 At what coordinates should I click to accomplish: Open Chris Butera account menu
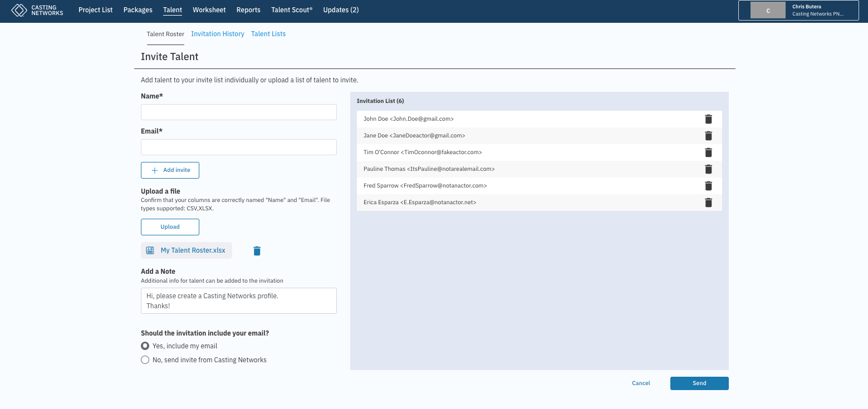[x=798, y=11]
